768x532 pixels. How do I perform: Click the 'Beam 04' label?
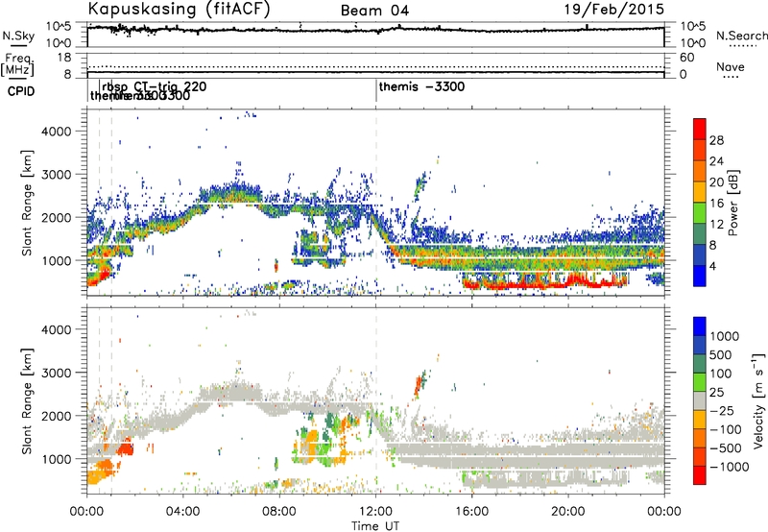coord(374,11)
